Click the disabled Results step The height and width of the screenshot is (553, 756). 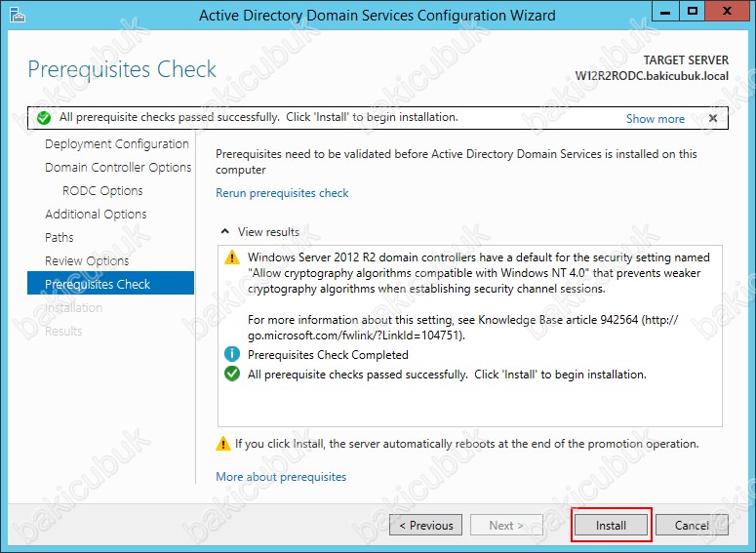click(63, 332)
